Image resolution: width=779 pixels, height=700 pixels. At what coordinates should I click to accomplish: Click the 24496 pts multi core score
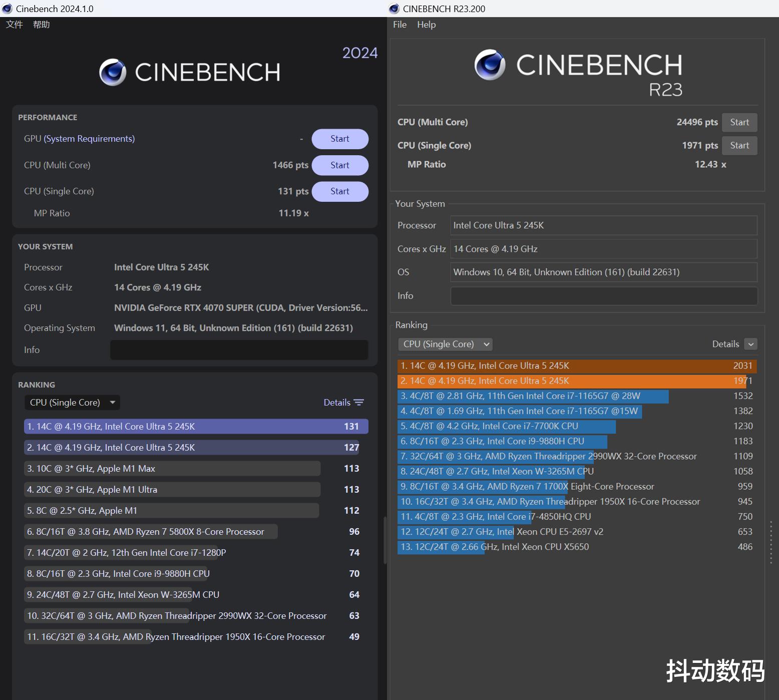coord(697,122)
